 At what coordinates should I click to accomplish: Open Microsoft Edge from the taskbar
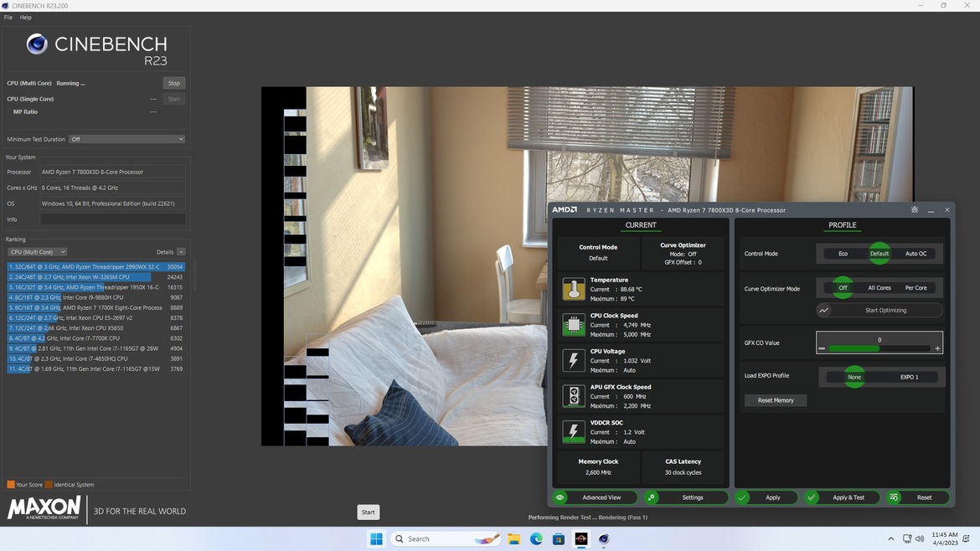point(536,538)
